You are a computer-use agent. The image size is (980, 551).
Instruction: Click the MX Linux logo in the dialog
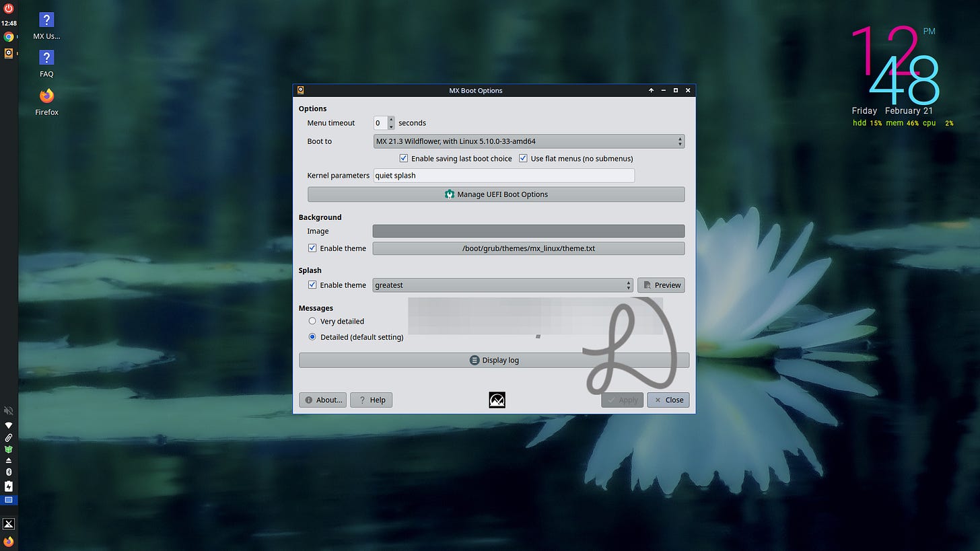[x=497, y=400]
